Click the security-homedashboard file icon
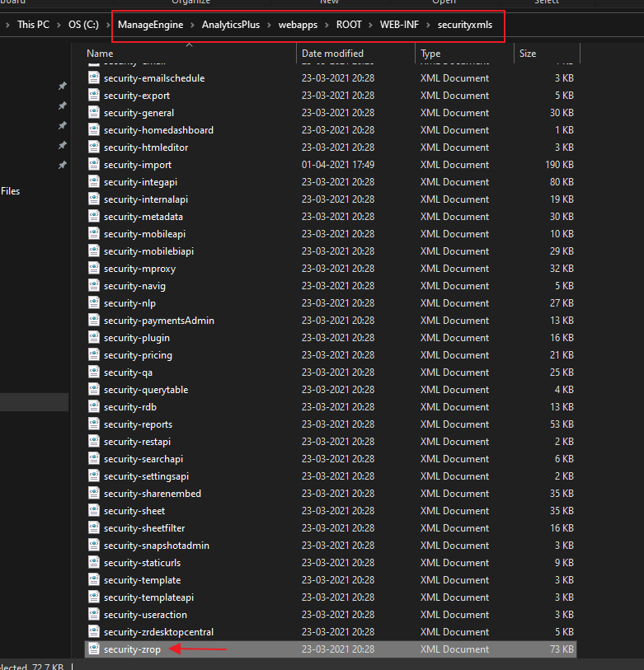The width and height of the screenshot is (644, 670). coord(94,129)
